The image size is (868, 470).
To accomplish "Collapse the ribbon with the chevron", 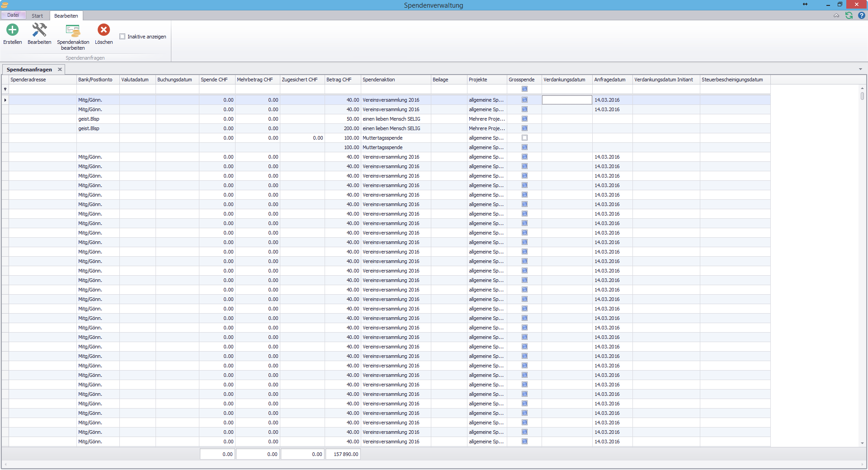I will click(836, 16).
